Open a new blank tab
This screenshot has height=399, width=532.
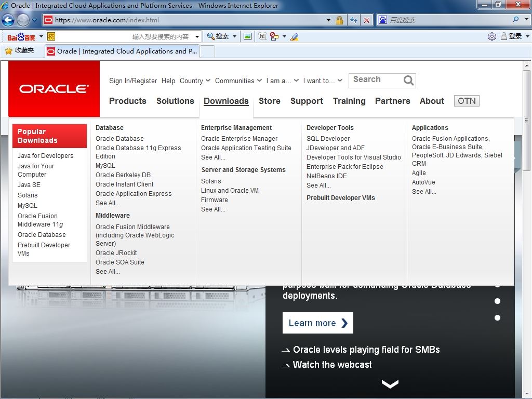[207, 51]
